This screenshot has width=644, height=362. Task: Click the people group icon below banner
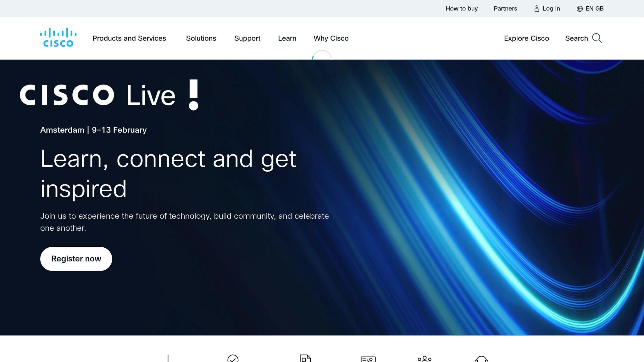pos(425,359)
